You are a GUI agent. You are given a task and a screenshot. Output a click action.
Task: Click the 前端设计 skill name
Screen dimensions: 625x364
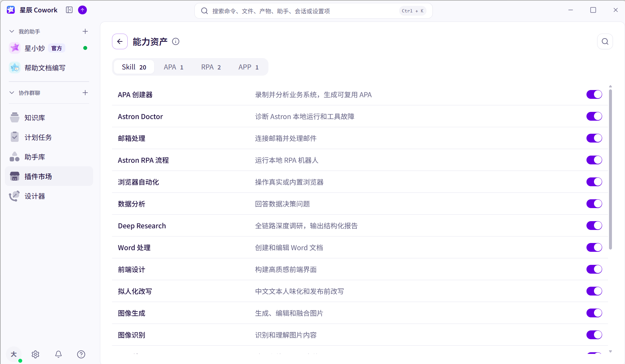pyautogui.click(x=132, y=269)
